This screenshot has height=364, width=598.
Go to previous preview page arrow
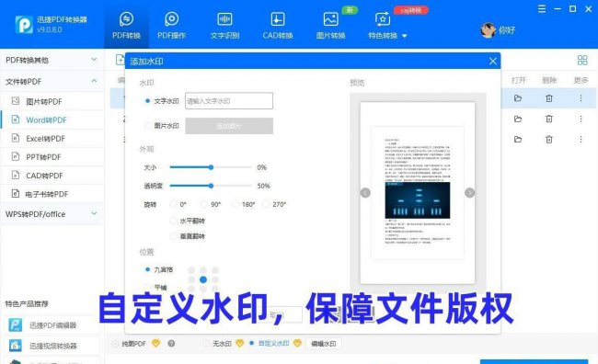click(x=365, y=193)
